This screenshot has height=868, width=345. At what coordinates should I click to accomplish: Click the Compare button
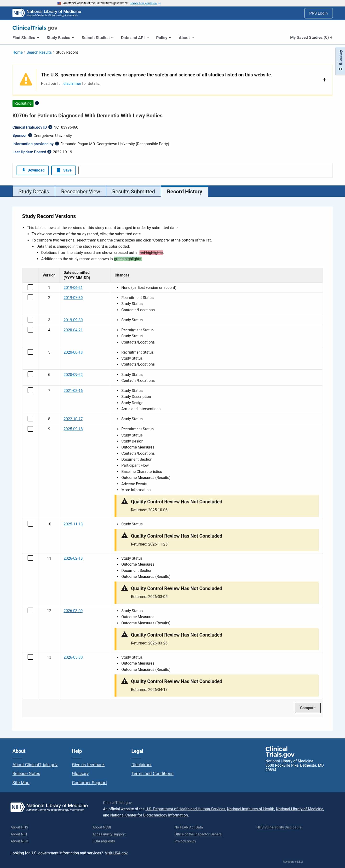click(308, 708)
